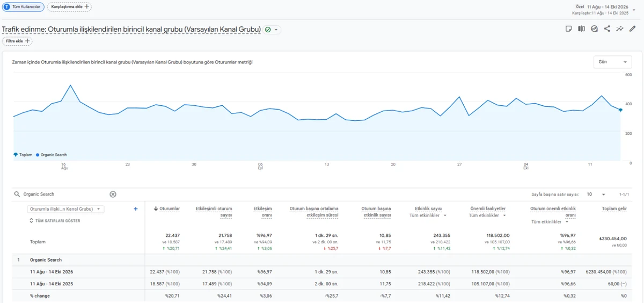Click the green check status icon beside report title

tap(268, 30)
